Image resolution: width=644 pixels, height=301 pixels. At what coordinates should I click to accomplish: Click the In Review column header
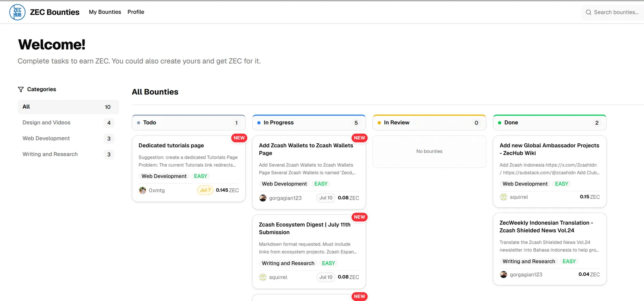(x=429, y=123)
